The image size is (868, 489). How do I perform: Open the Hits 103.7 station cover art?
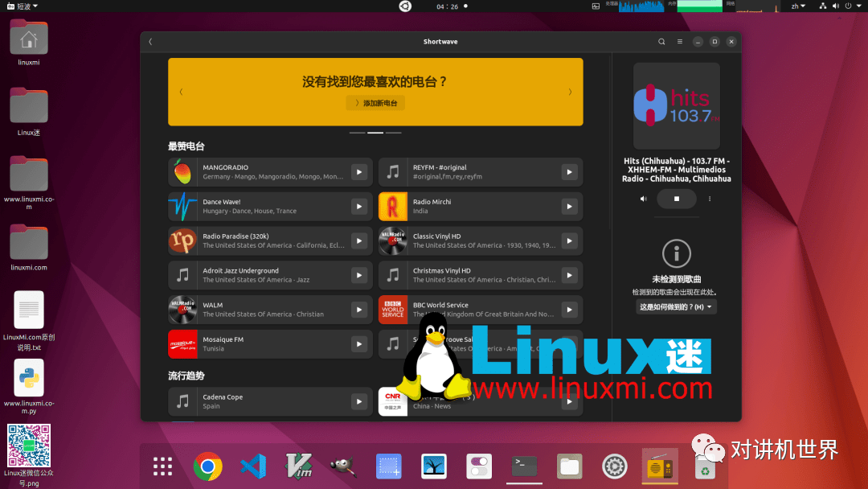click(677, 106)
